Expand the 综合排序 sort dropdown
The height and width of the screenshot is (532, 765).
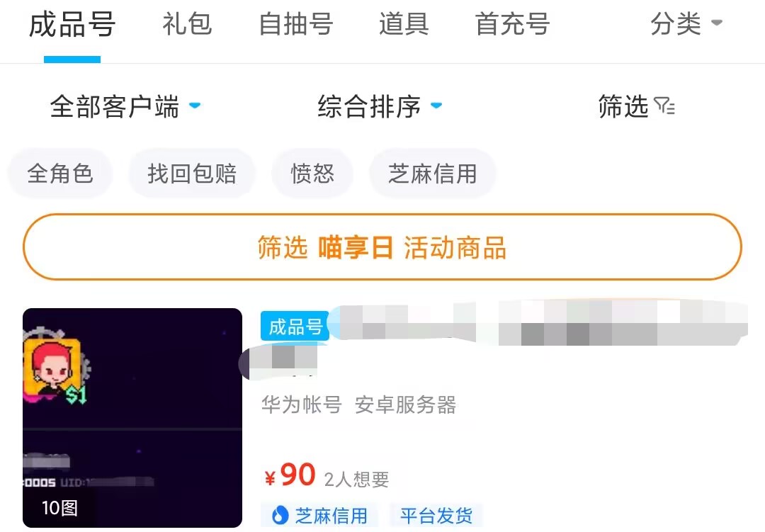click(x=380, y=107)
